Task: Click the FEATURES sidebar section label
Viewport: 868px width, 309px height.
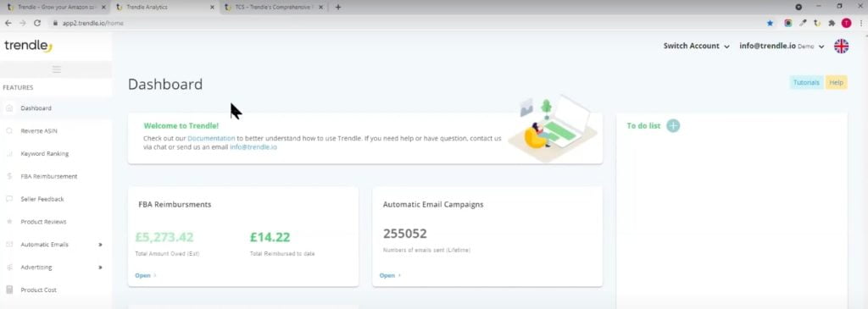Action: click(x=19, y=87)
